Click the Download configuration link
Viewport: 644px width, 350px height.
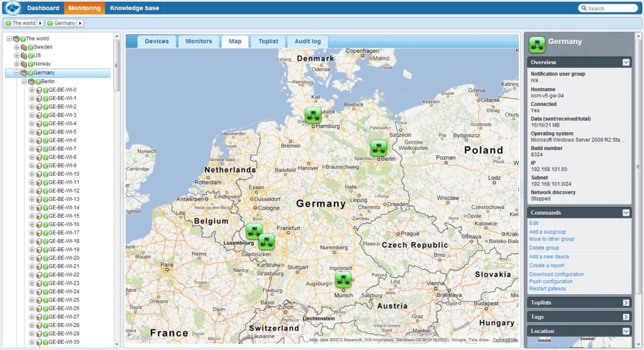557,274
